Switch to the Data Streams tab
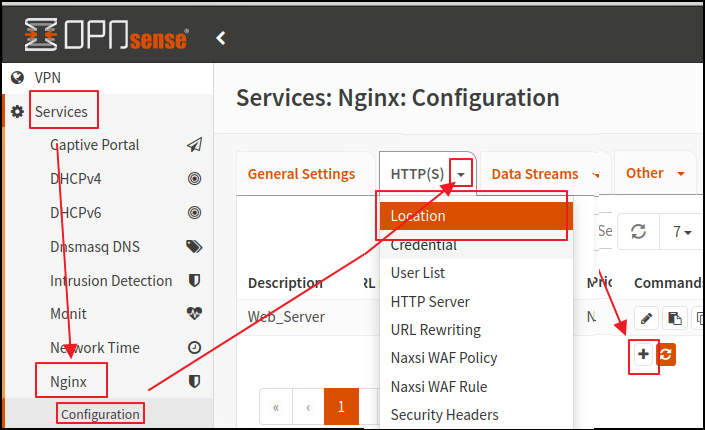 coord(535,174)
